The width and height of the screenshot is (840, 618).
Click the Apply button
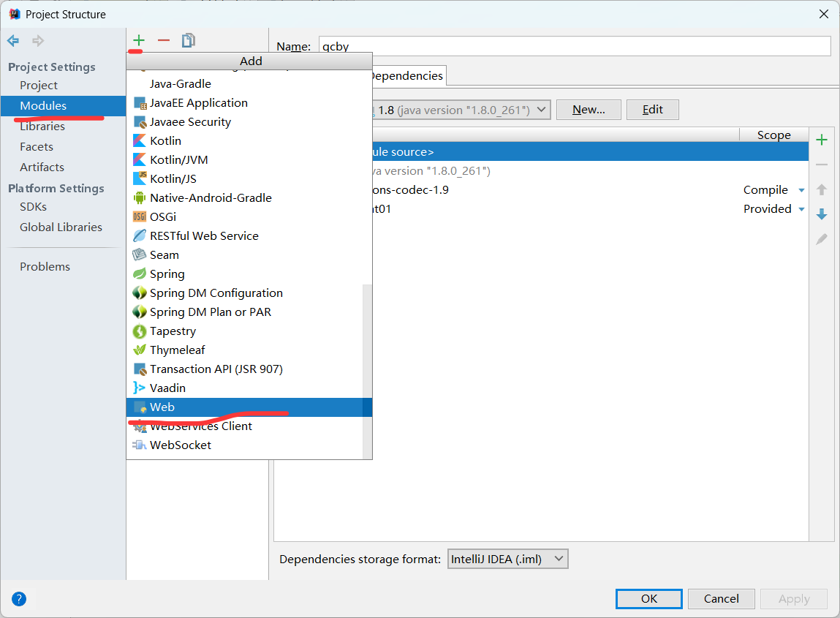click(x=794, y=599)
